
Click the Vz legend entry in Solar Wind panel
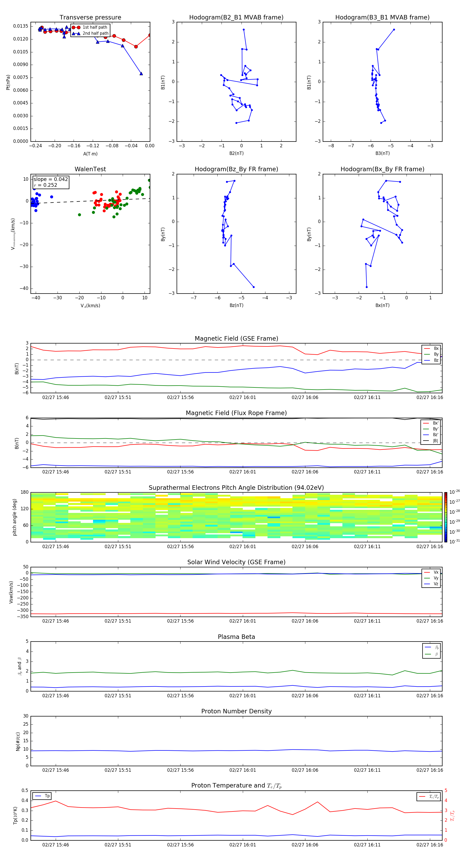[431, 584]
